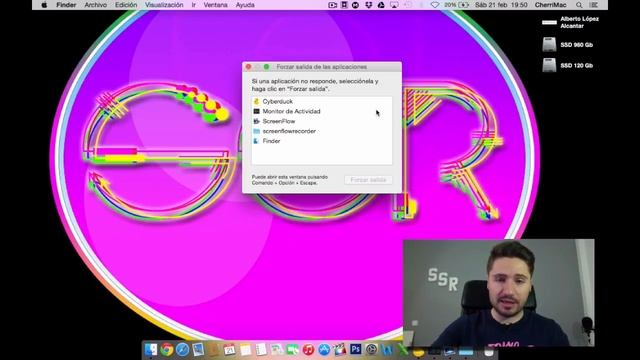The height and width of the screenshot is (360, 640).
Task: Open the Visualización menu
Action: tap(164, 5)
